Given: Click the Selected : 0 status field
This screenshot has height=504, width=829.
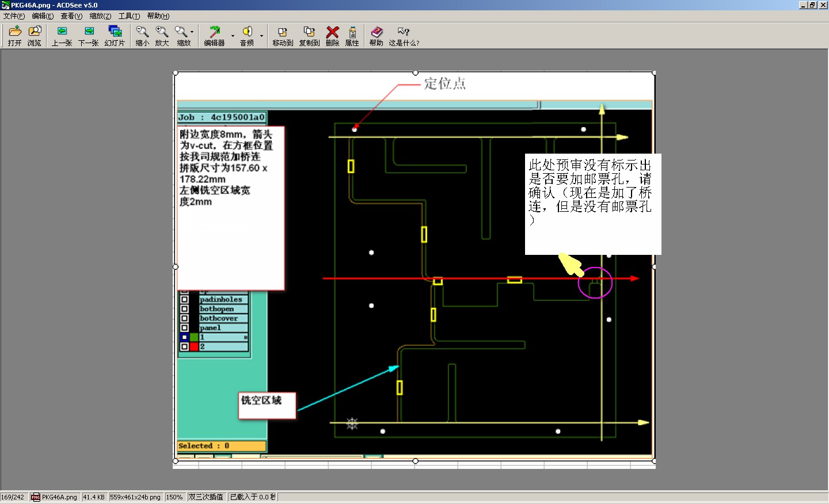Looking at the screenshot, I should [222, 446].
